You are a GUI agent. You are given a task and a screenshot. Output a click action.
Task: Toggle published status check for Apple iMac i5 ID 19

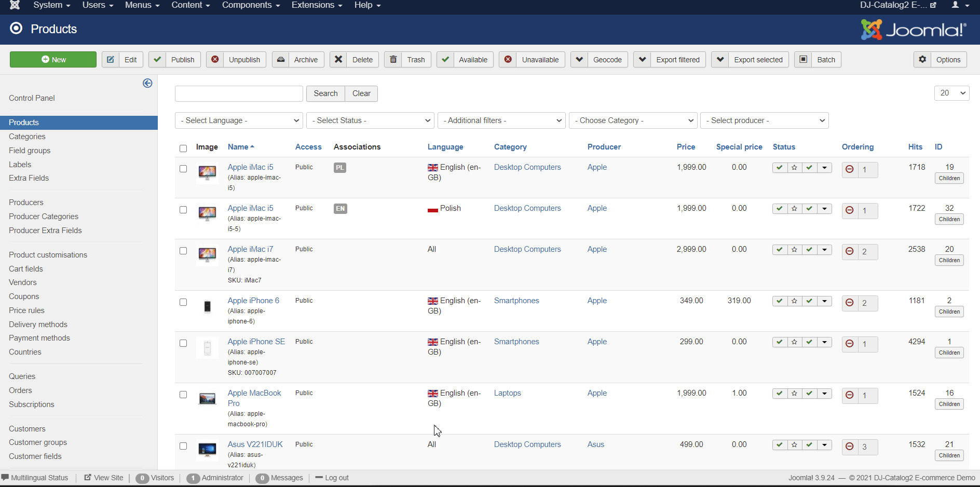coord(780,168)
